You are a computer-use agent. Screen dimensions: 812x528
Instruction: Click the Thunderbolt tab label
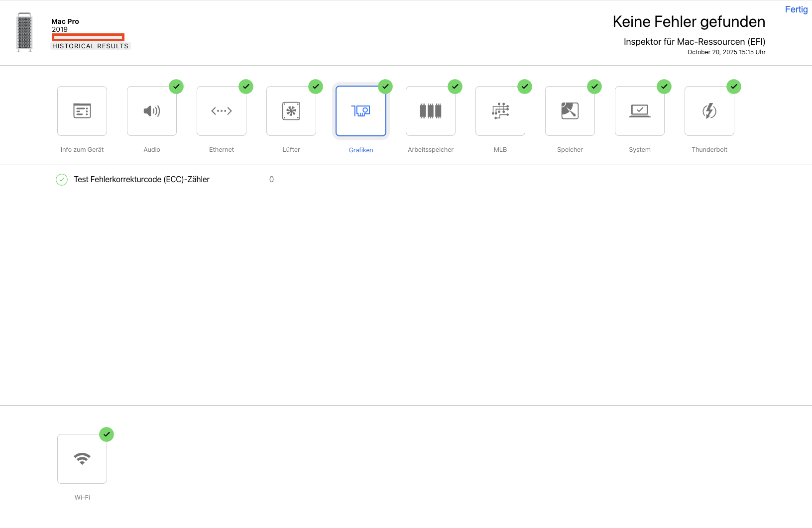point(709,150)
